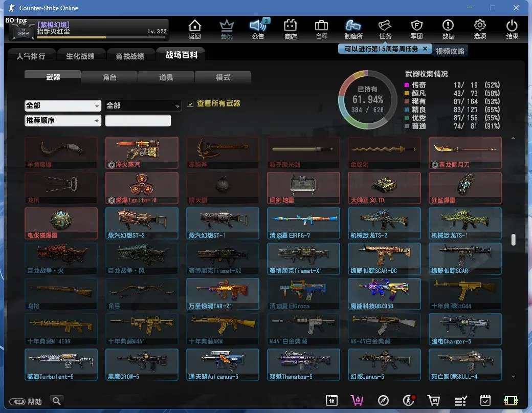The image size is (532, 413).
Task: Open the 商店 shop icon
Action: pyautogui.click(x=291, y=29)
